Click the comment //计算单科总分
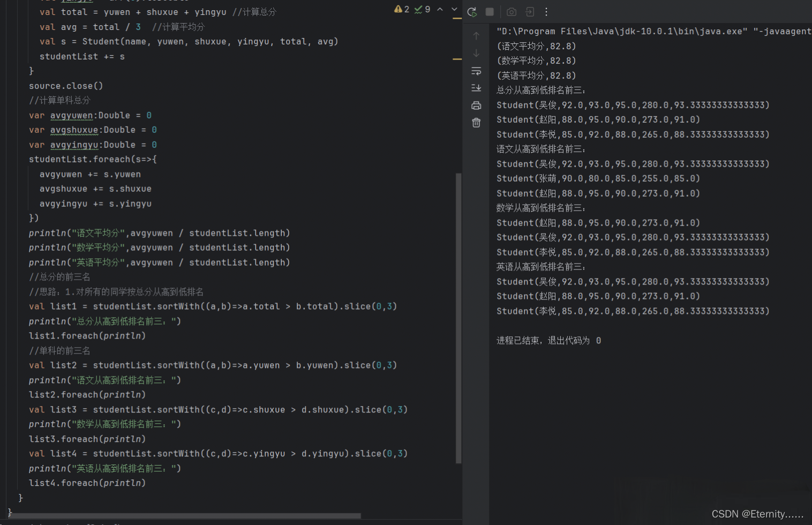The height and width of the screenshot is (525, 812). click(x=59, y=100)
